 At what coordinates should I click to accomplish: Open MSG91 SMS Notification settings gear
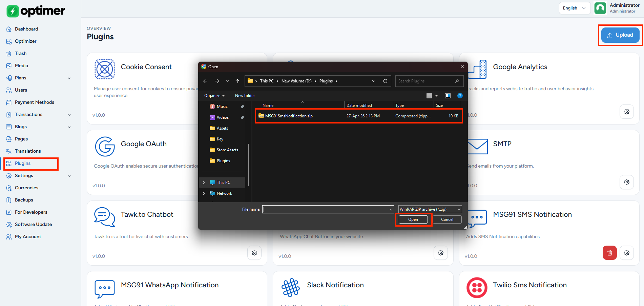coord(627,253)
